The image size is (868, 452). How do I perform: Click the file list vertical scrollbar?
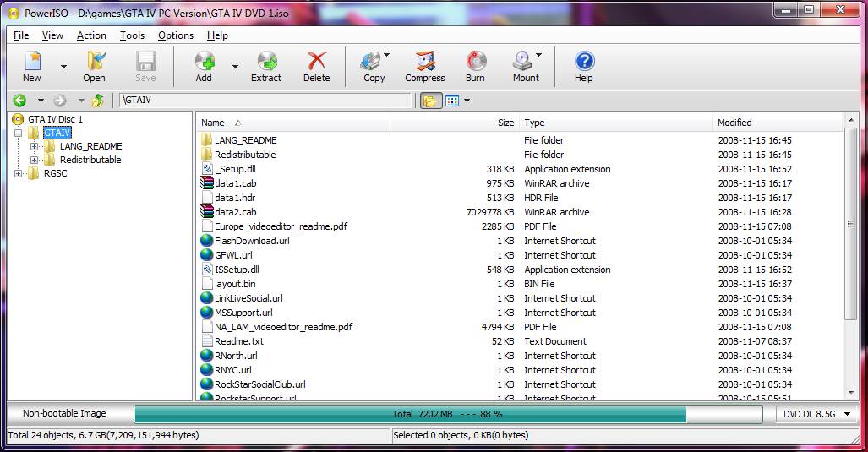click(850, 256)
